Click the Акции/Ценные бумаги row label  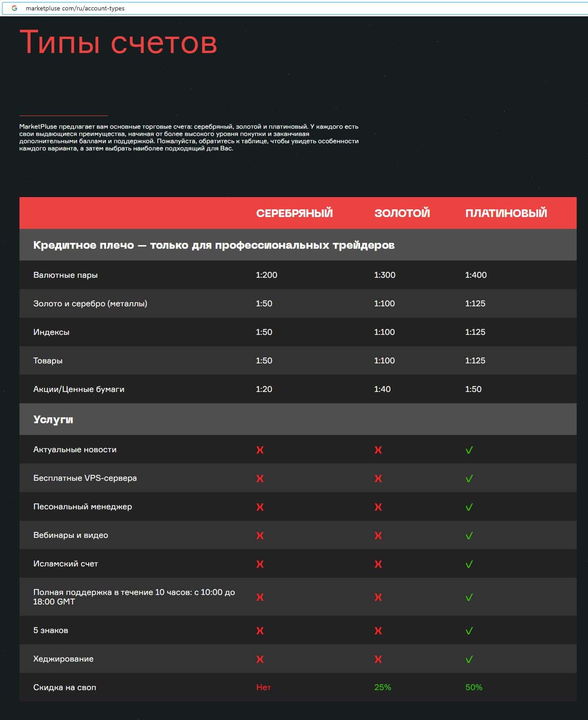[79, 389]
